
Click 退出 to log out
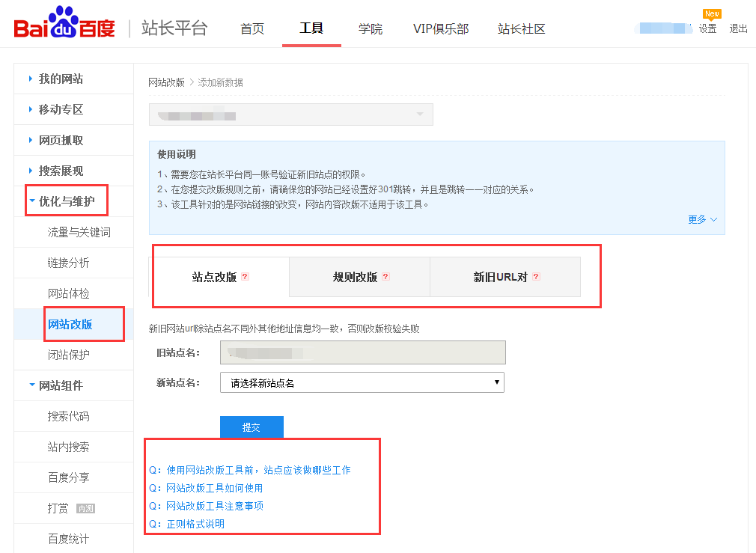(x=738, y=28)
